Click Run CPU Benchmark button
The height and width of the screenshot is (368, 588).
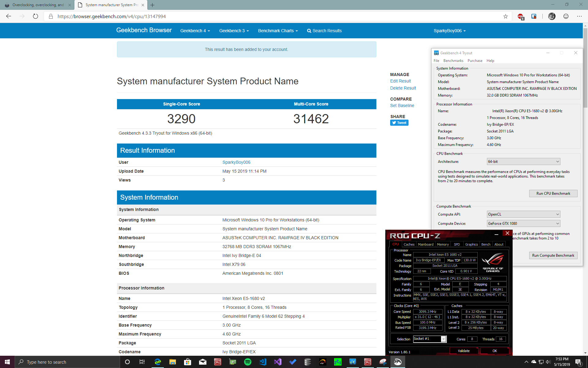coord(553,194)
